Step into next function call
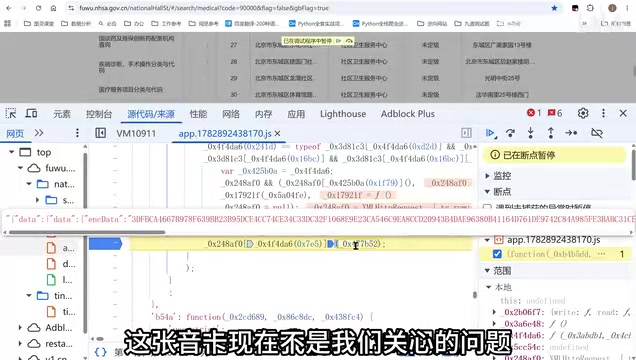Image resolution: width=636 pixels, height=360 pixels. pyautogui.click(x=531, y=133)
